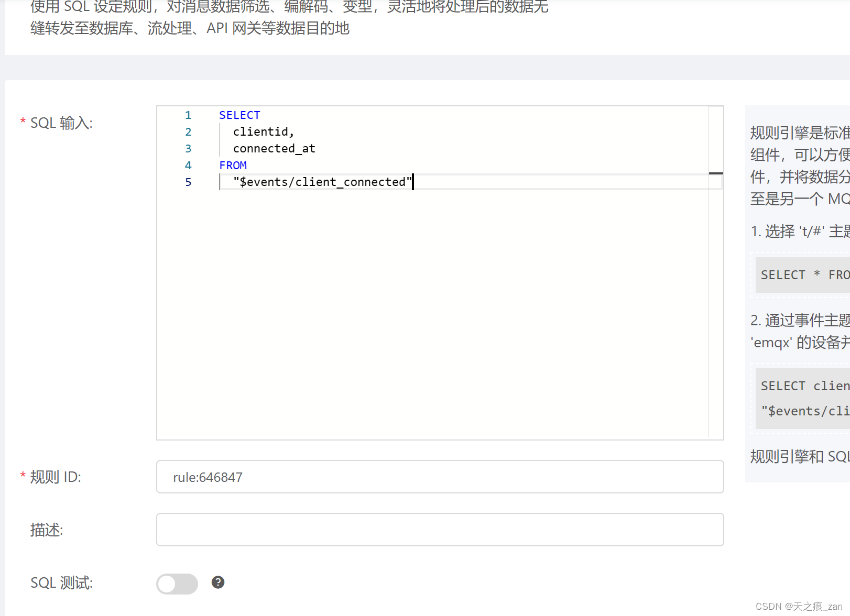Click the 选择 't/#' 主题 instruction step

click(x=797, y=232)
